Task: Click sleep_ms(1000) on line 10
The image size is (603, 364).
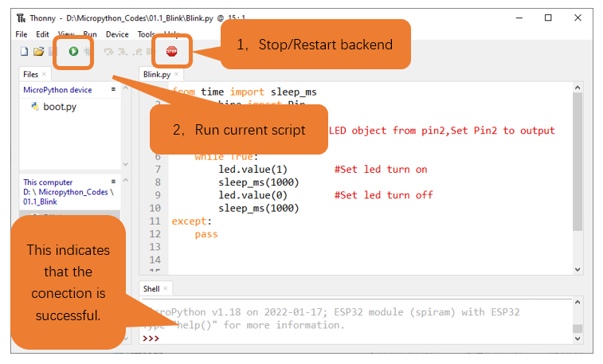Action: pyautogui.click(x=258, y=209)
